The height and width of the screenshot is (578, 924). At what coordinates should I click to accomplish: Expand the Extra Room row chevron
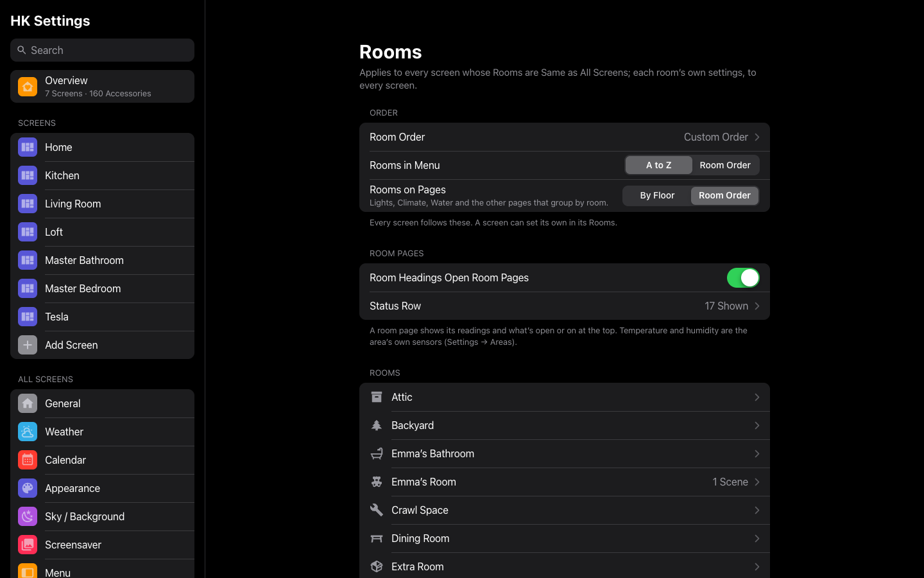(x=757, y=566)
